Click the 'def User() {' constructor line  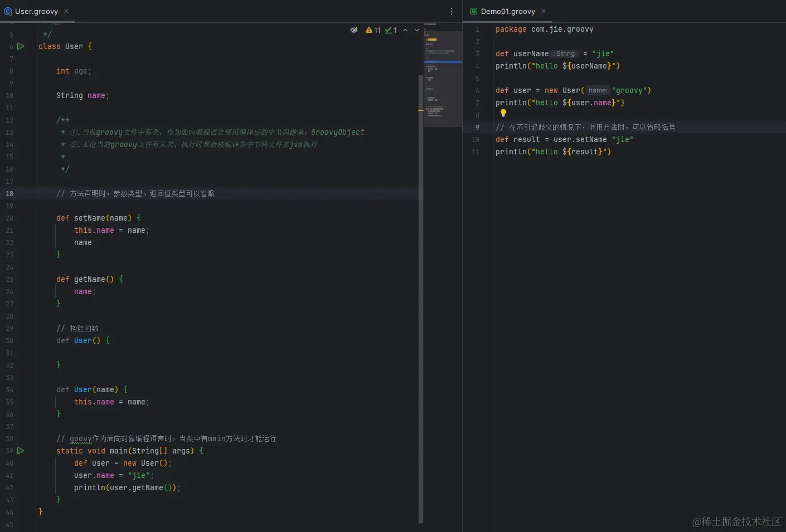(83, 340)
